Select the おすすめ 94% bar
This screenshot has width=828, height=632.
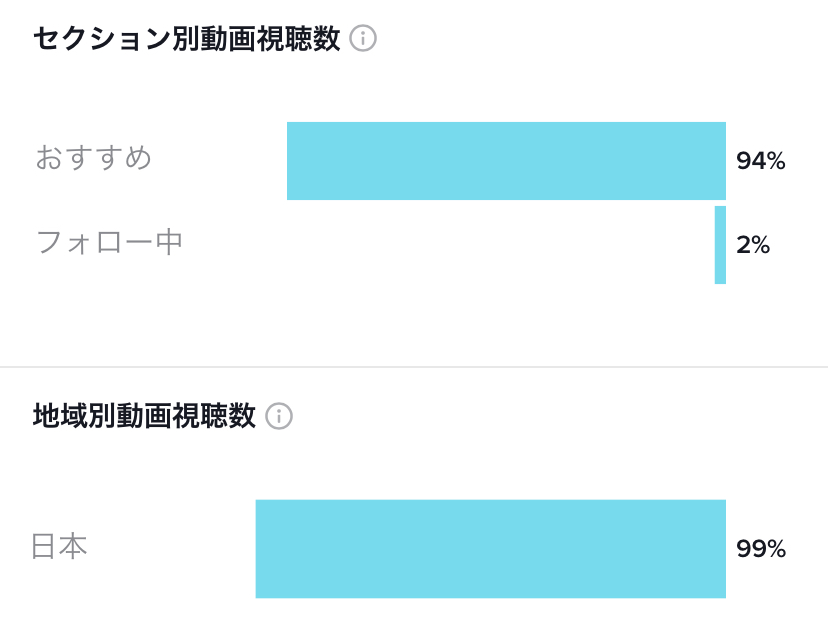click(506, 161)
